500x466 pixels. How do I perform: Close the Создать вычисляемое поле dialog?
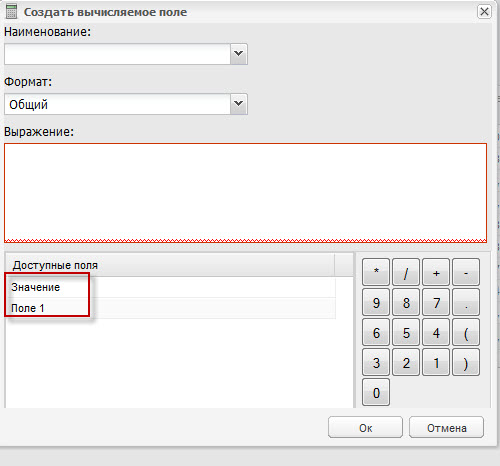(484, 12)
